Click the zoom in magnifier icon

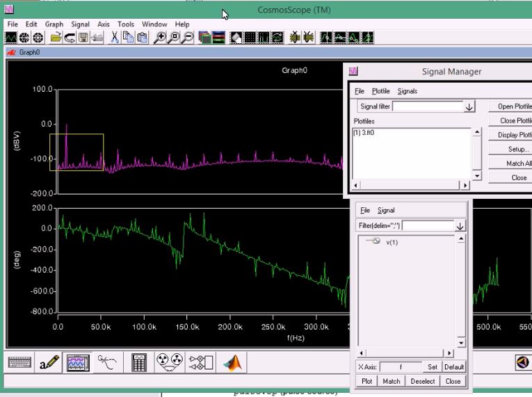pos(160,38)
